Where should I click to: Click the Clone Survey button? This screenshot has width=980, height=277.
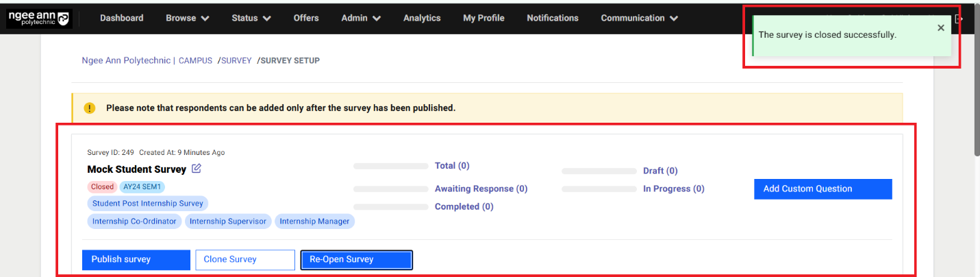(x=244, y=260)
